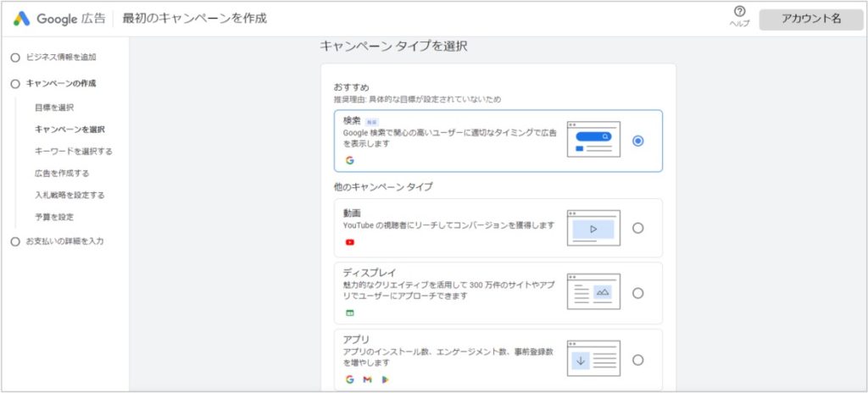
Task: Open the 目標を選択 sub-step
Action: (54, 108)
